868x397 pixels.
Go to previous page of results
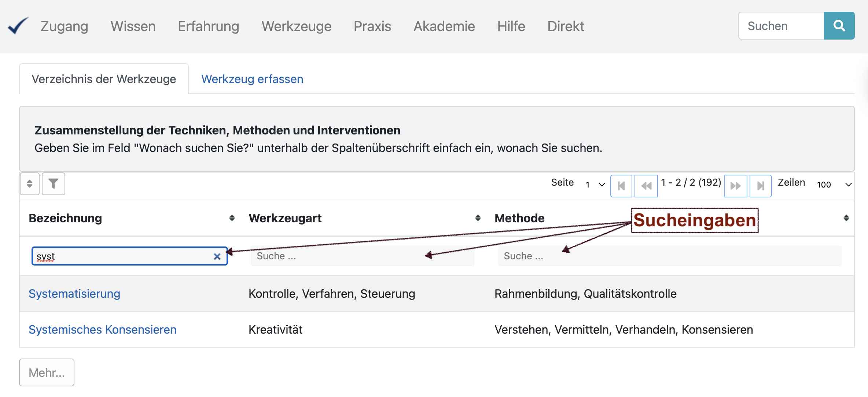coord(646,186)
